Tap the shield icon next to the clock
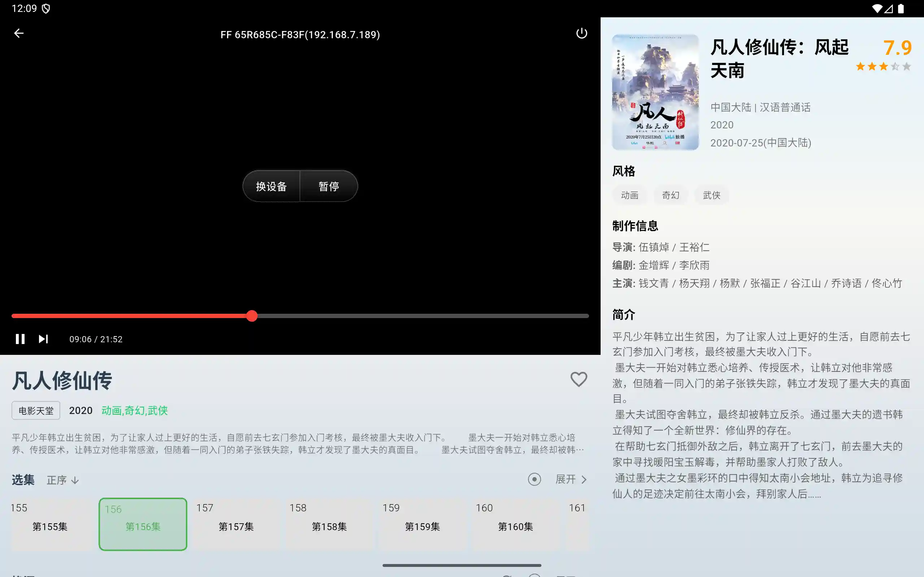The width and height of the screenshot is (924, 577). [x=47, y=8]
